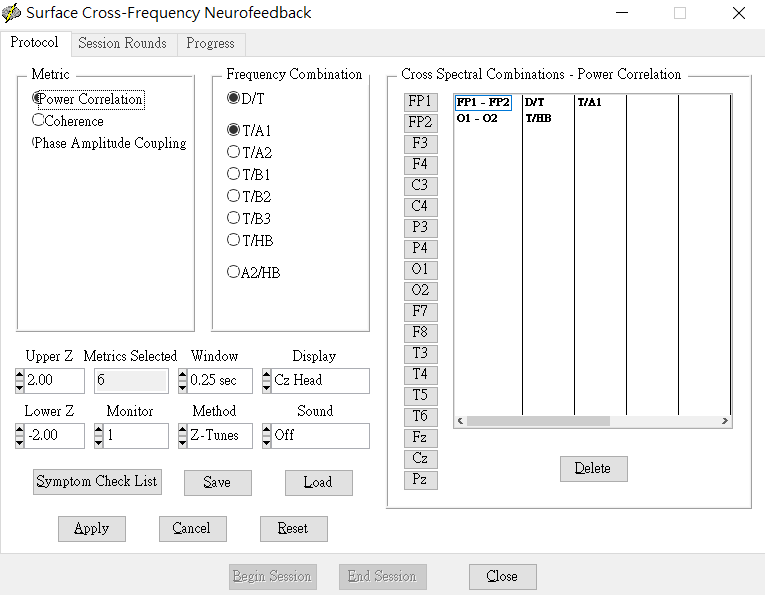
Task: Click the Sound setting spinner arrows
Action: click(x=266, y=436)
